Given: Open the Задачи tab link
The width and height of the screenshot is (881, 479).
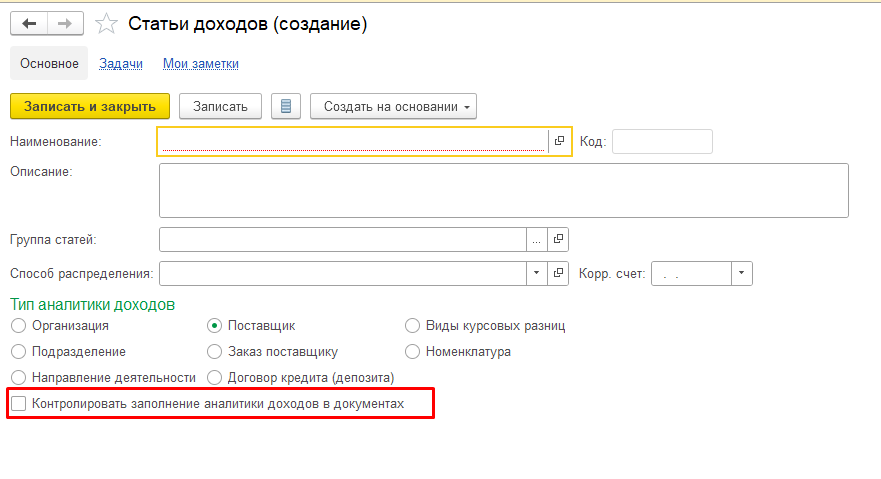Looking at the screenshot, I should tap(121, 63).
